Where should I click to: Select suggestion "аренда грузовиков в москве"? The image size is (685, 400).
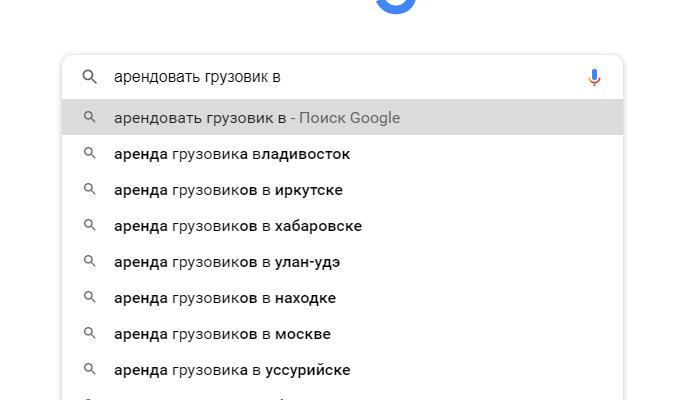point(222,334)
